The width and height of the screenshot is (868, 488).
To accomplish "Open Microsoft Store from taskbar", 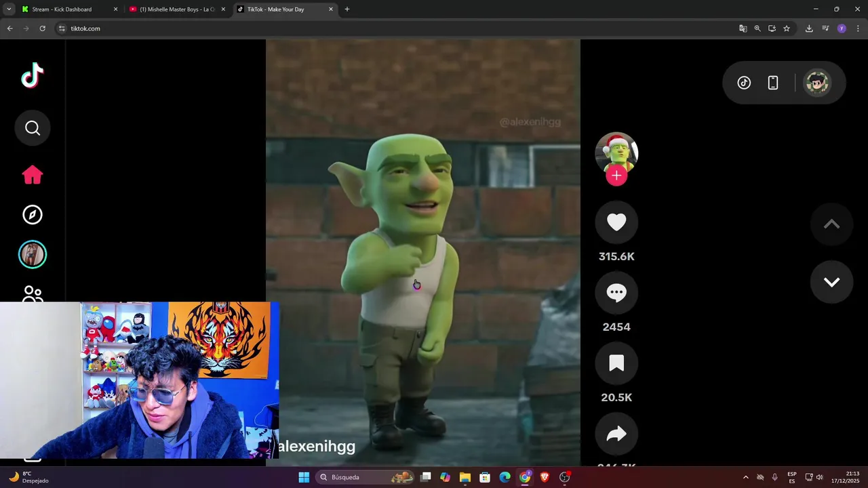I will (x=485, y=477).
